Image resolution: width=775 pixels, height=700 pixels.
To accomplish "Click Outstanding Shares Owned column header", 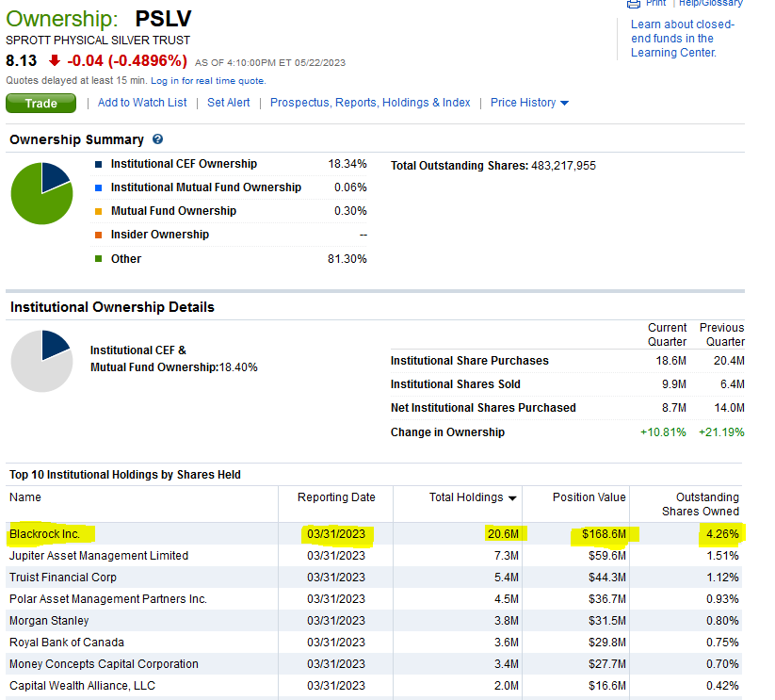I will pyautogui.click(x=701, y=504).
